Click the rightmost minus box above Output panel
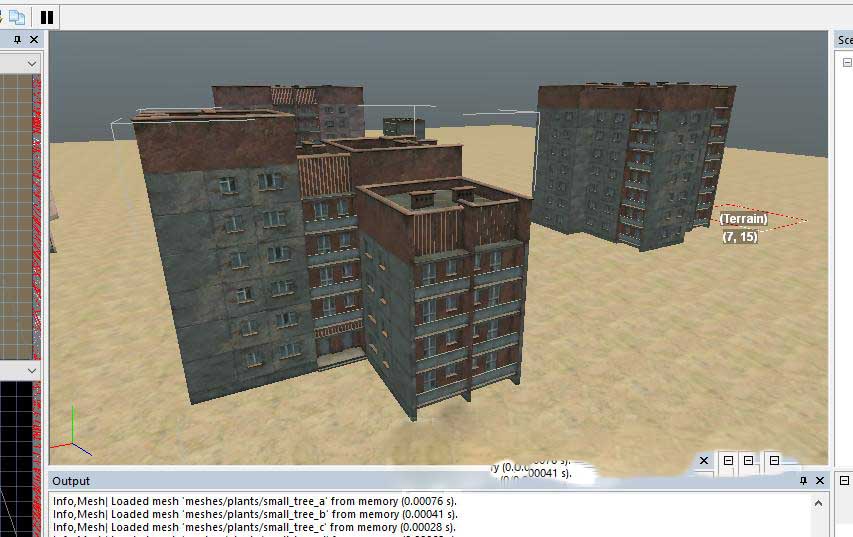 (774, 461)
